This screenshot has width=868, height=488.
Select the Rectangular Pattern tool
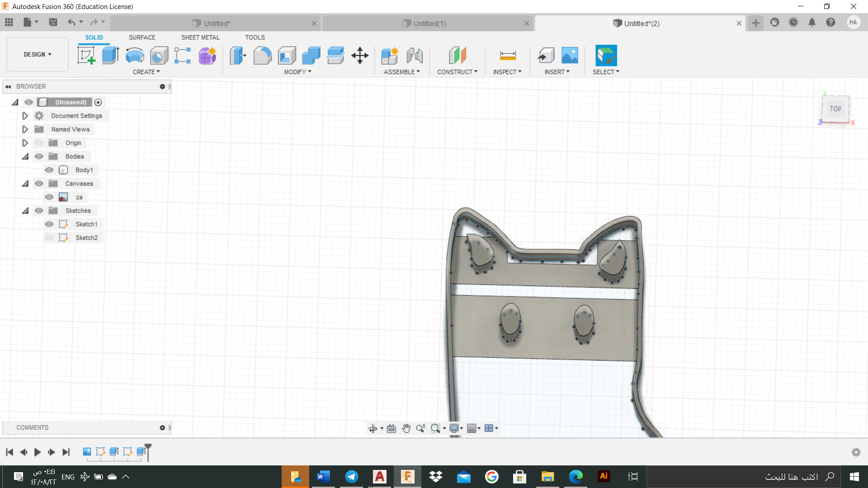183,56
